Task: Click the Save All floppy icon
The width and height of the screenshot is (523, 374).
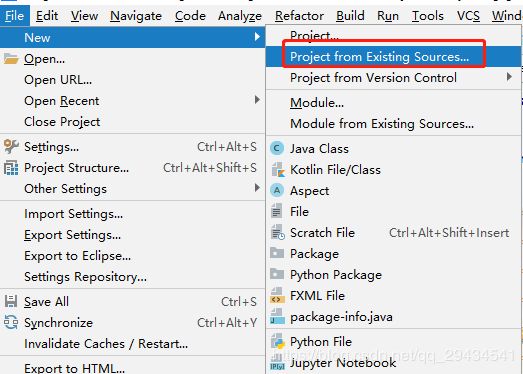Action: (11, 301)
